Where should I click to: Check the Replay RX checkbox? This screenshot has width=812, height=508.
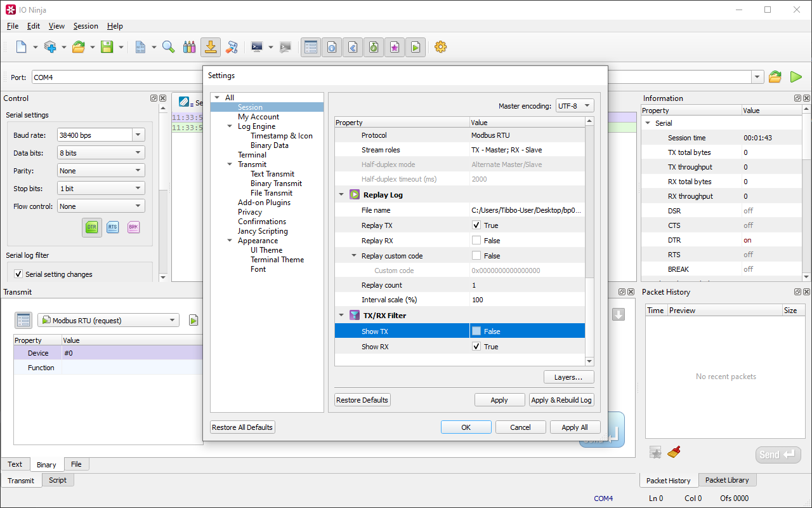coord(476,241)
